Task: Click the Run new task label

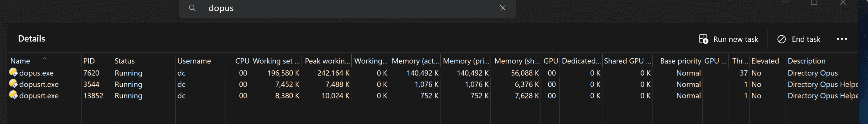Action: [736, 39]
